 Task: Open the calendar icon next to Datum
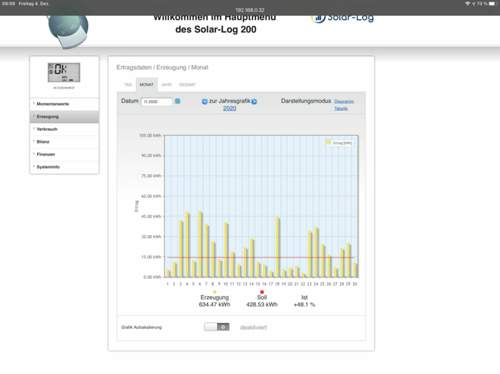178,101
